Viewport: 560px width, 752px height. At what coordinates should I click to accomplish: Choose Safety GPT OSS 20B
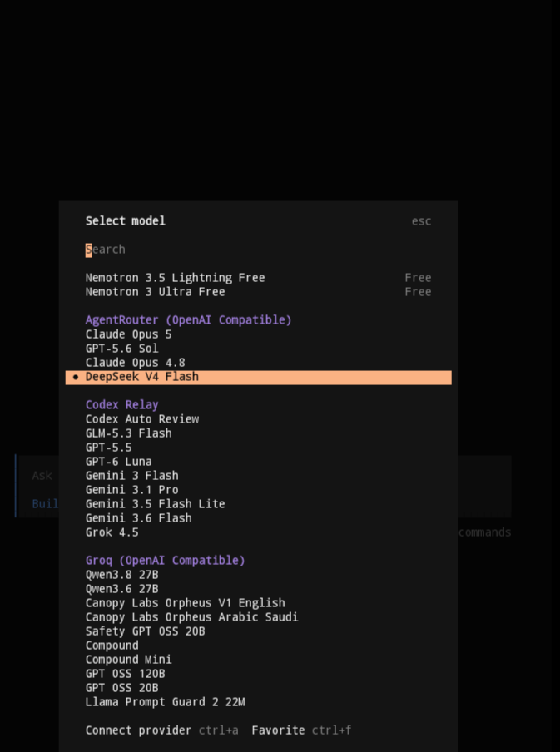pyautogui.click(x=258, y=631)
